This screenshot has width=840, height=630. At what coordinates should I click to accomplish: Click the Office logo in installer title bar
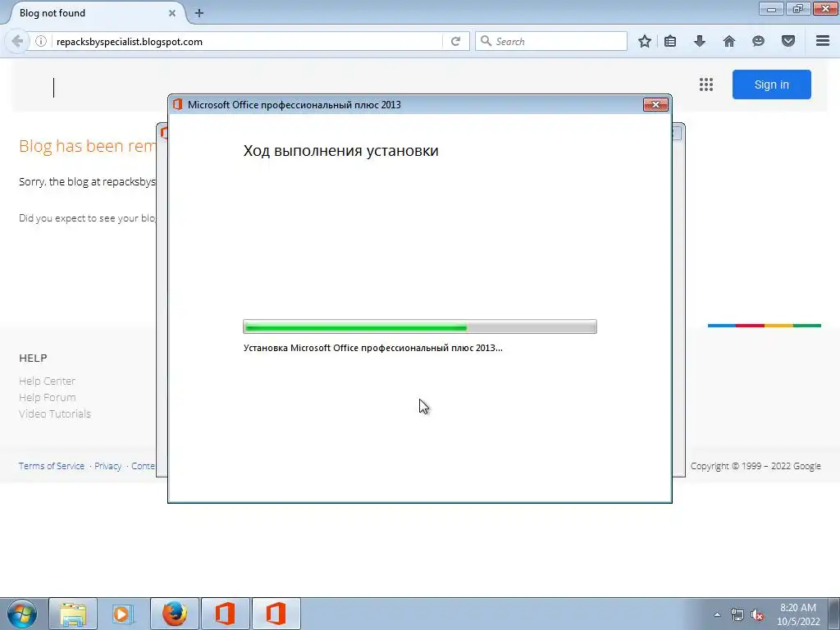[x=177, y=104]
